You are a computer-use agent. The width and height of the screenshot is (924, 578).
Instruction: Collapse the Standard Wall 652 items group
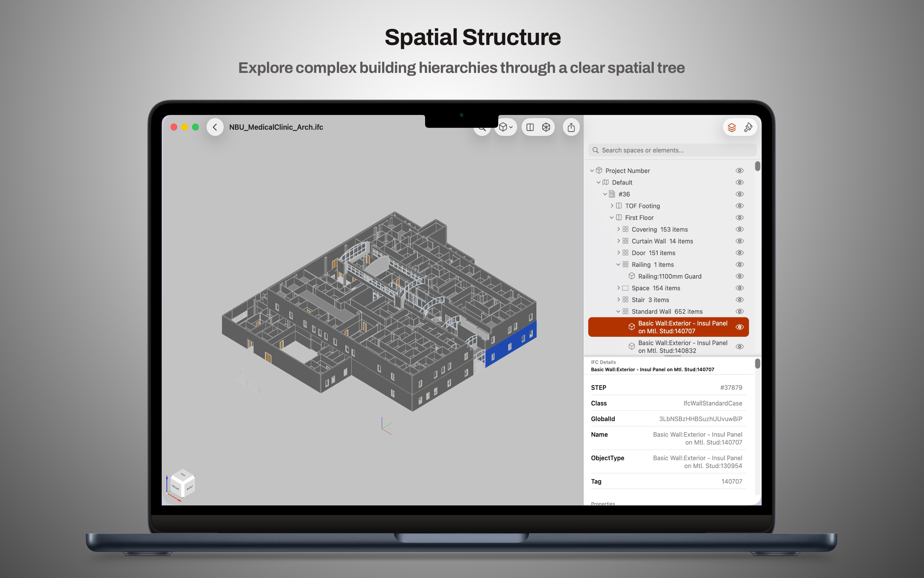pos(618,311)
